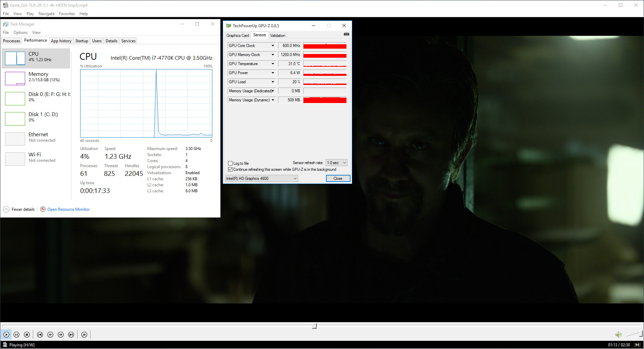The height and width of the screenshot is (349, 644).
Task: Open Task Manager File menu
Action: (x=6, y=33)
